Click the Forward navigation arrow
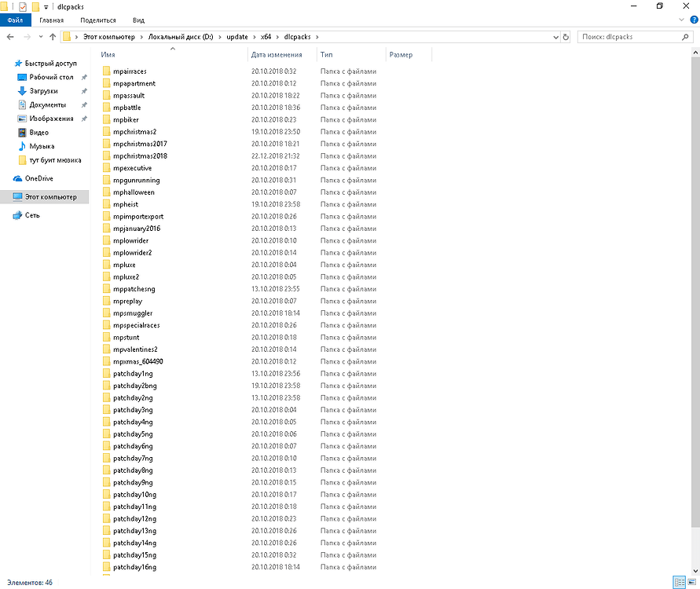The width and height of the screenshot is (700, 589). pyautogui.click(x=27, y=37)
